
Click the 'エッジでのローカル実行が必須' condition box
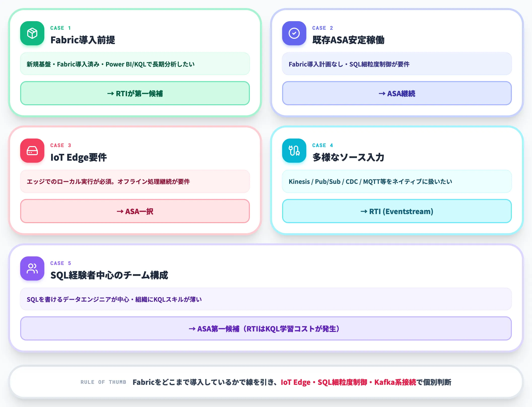(x=135, y=181)
